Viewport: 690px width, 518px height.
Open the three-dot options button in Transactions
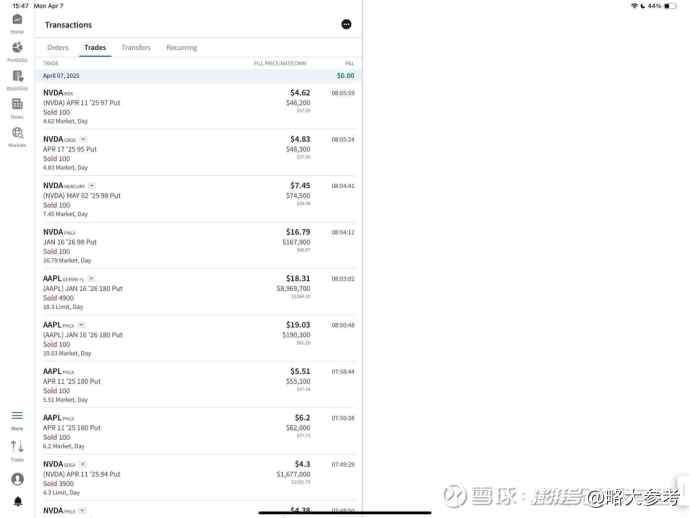click(x=346, y=24)
